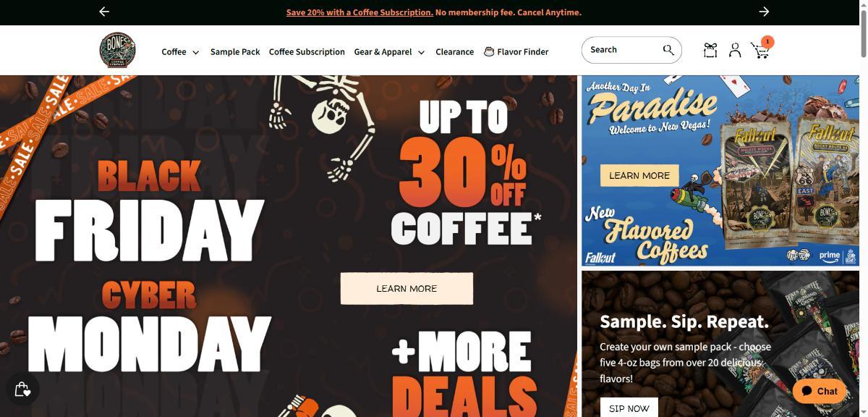The height and width of the screenshot is (417, 868).
Task: Focus the Search input field
Action: pyautogui.click(x=623, y=50)
